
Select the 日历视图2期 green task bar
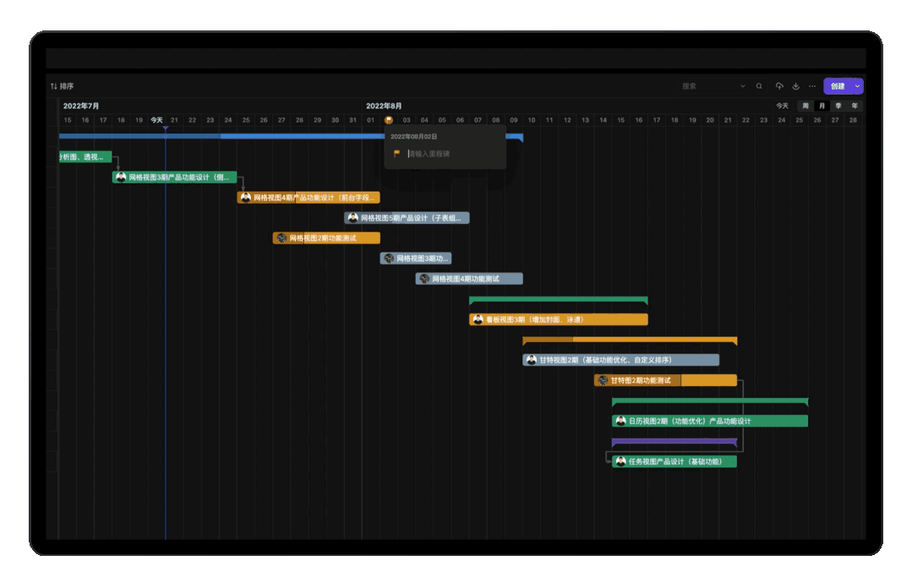(x=718, y=421)
